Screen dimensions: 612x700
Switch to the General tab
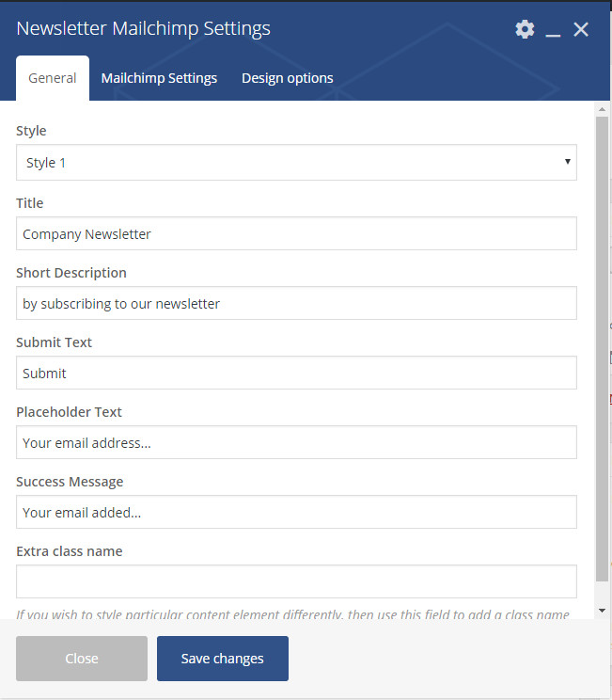(53, 78)
